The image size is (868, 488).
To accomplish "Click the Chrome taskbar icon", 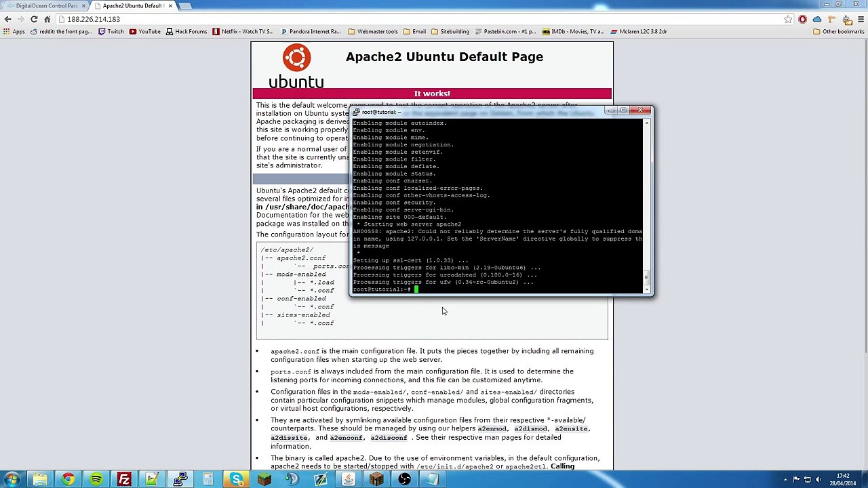I will 68,480.
